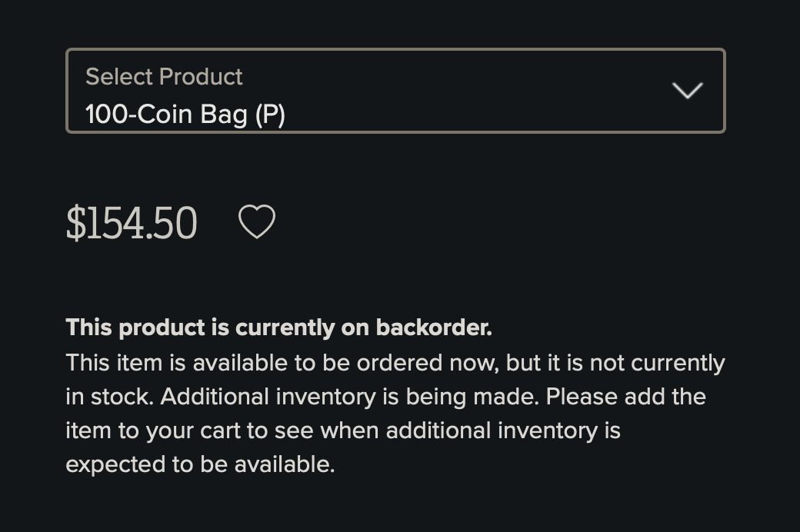This screenshot has height=532, width=800.
Task: Click the 100-Coin Bag (P) selected value
Action: [x=185, y=115]
